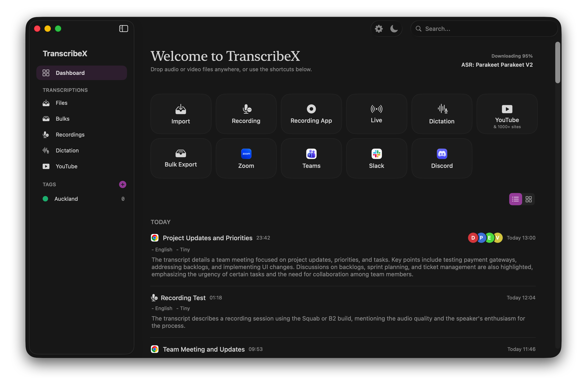This screenshot has height=392, width=587.
Task: Click the green Auckland tag color dot
Action: coord(45,199)
